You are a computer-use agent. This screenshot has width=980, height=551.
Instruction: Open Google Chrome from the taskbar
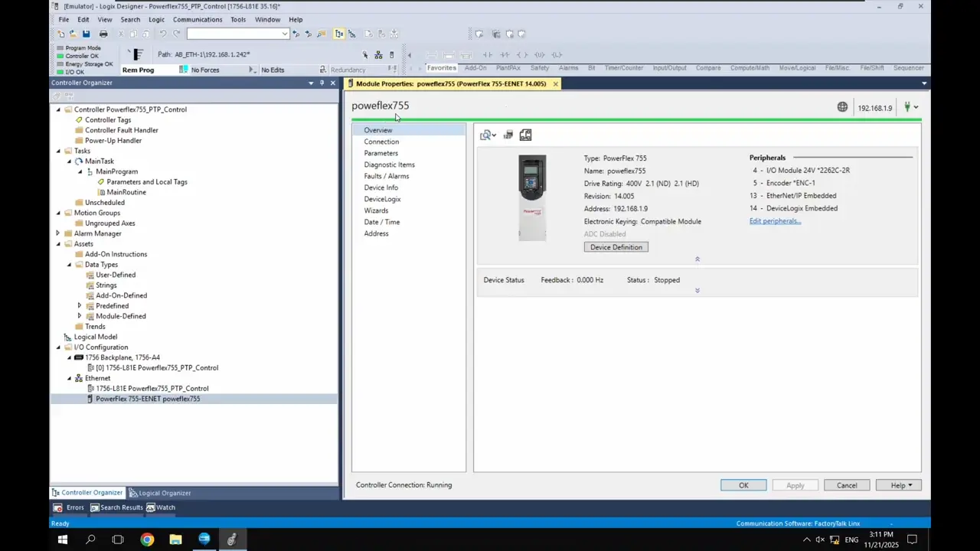147,540
